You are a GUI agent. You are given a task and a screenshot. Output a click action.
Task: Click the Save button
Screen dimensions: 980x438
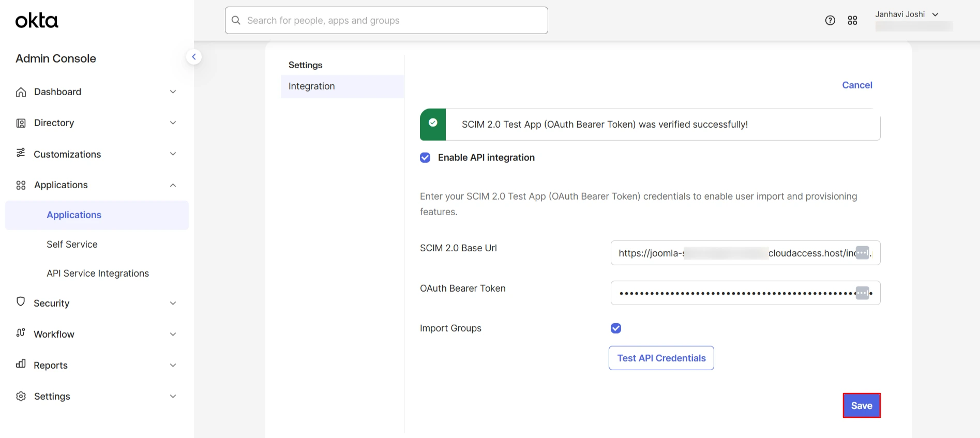coord(862,405)
